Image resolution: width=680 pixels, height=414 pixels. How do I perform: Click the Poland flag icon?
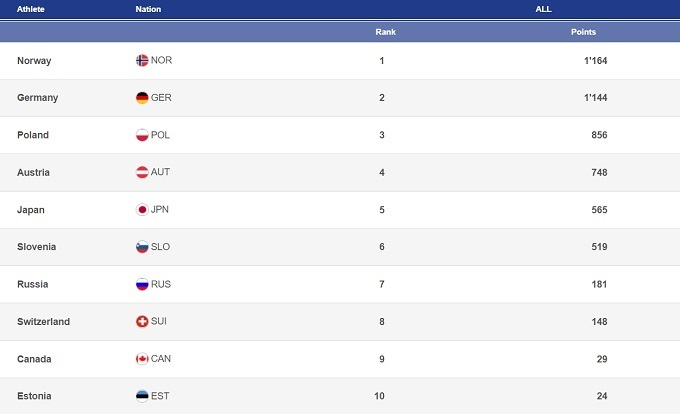(142, 135)
